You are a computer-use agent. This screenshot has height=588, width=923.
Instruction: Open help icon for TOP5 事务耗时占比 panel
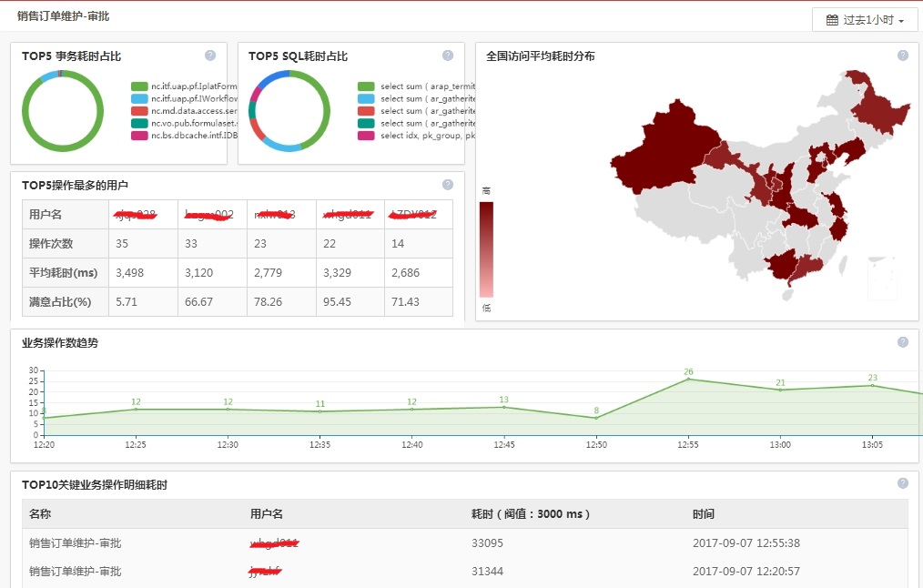(210, 56)
